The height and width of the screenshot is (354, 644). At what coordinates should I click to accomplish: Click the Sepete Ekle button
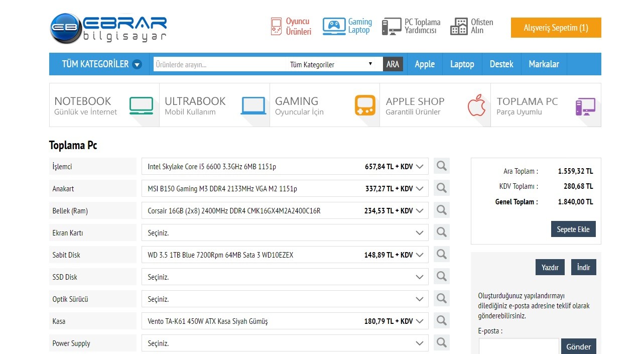pyautogui.click(x=573, y=229)
